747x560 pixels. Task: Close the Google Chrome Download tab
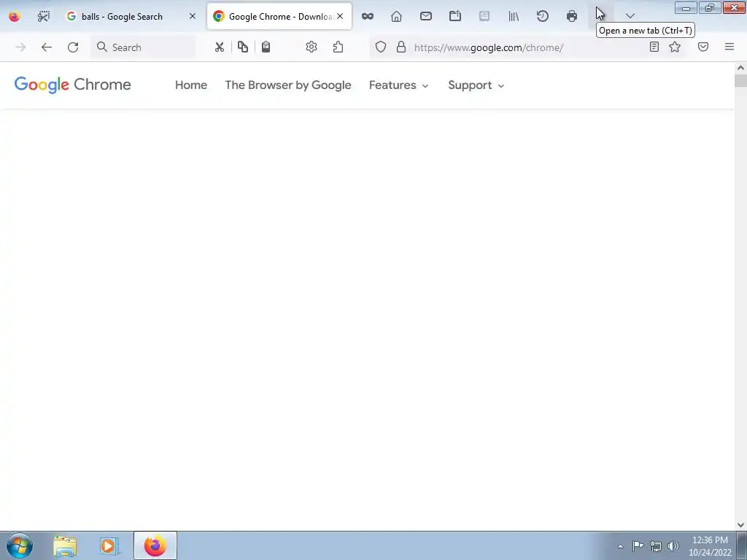tap(340, 16)
